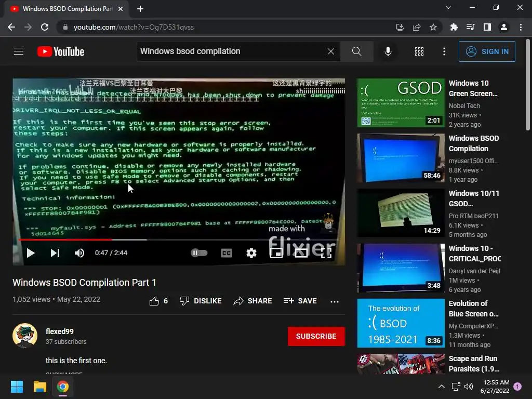Viewport: 532px width, 399px height.
Task: Open the Evolution of Blue Screen thumbnail
Action: point(401,323)
